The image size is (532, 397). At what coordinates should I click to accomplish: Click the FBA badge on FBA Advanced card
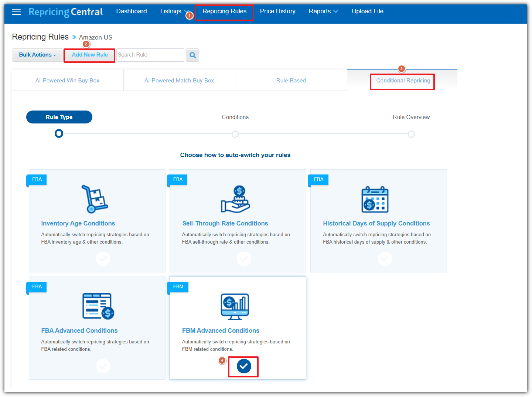[37, 287]
